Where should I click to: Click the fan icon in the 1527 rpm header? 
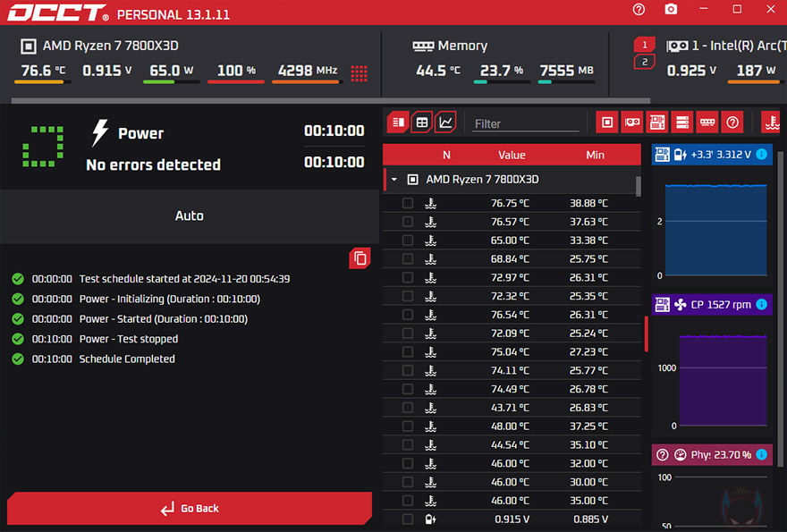point(680,305)
